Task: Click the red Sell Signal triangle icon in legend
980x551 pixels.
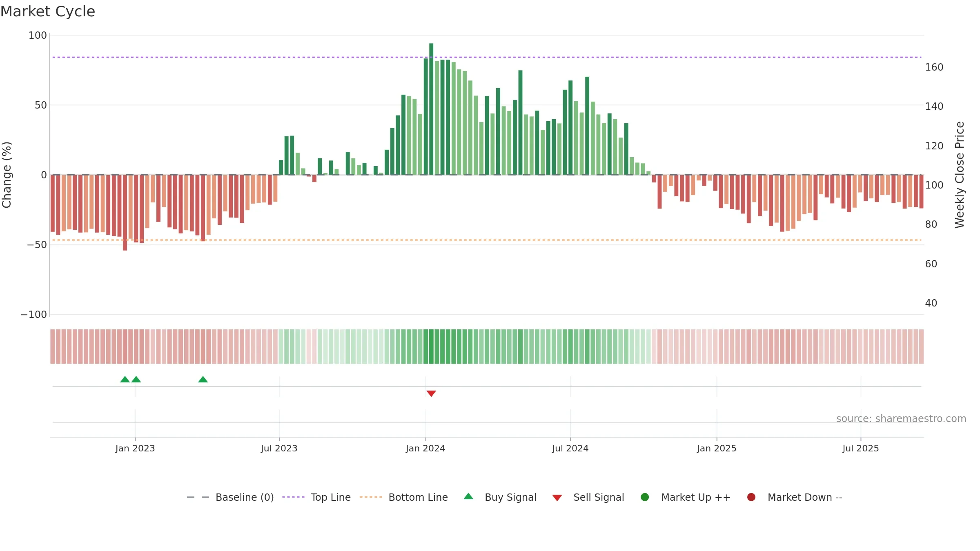Action: (x=557, y=498)
